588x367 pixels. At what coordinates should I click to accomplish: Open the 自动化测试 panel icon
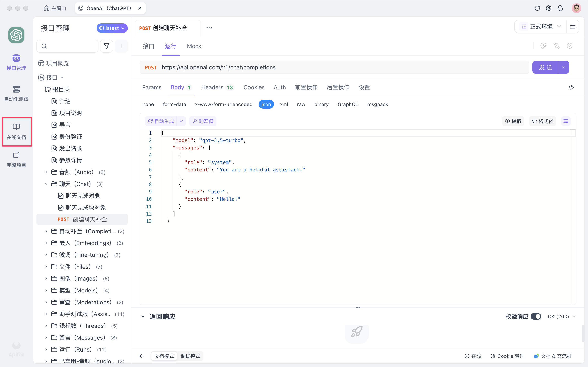(16, 93)
